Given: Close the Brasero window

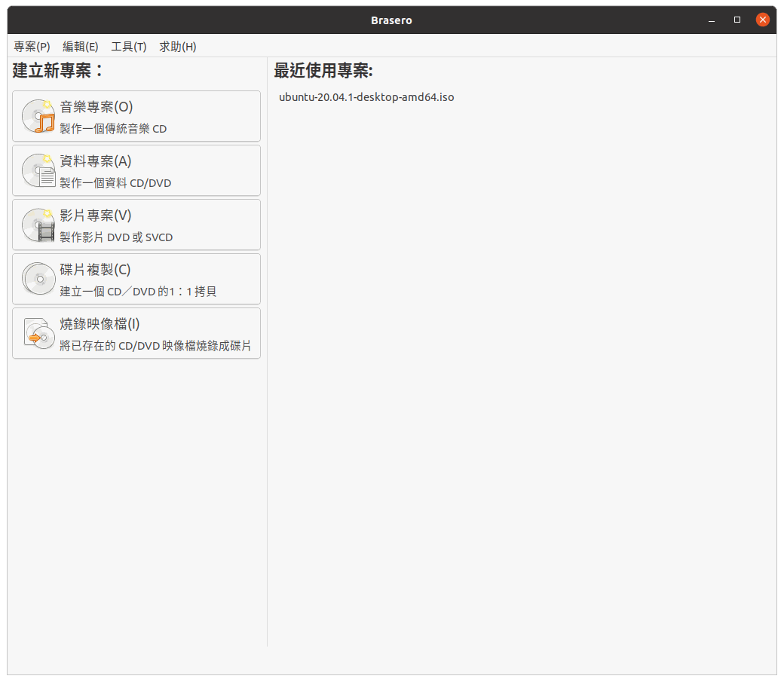Looking at the screenshot, I should pyautogui.click(x=762, y=20).
